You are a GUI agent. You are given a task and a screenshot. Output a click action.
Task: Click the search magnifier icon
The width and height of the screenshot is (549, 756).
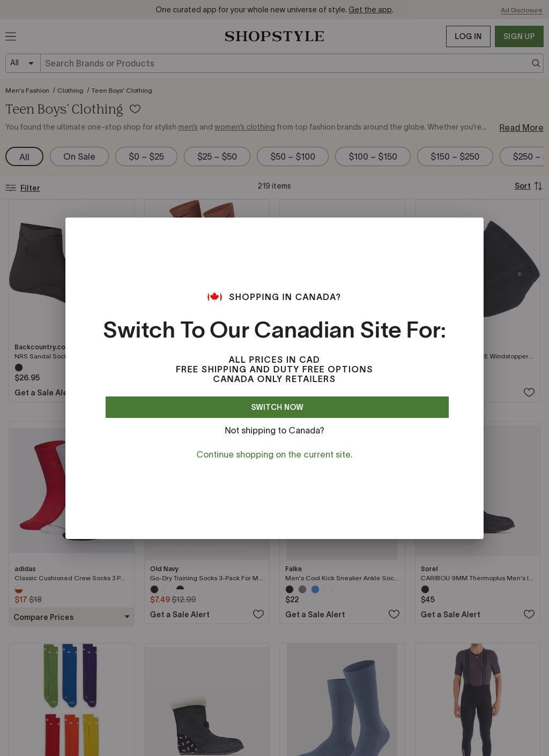coord(536,63)
